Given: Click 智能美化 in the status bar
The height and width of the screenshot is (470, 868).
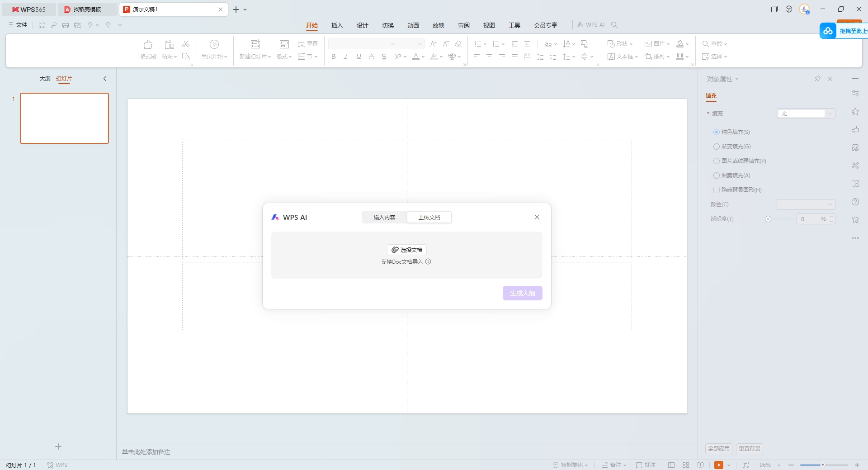Looking at the screenshot, I should (570, 465).
